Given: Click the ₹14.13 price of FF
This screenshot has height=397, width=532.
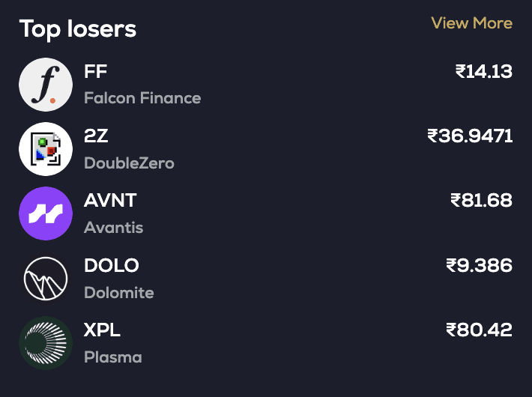Looking at the screenshot, I should click(483, 72).
